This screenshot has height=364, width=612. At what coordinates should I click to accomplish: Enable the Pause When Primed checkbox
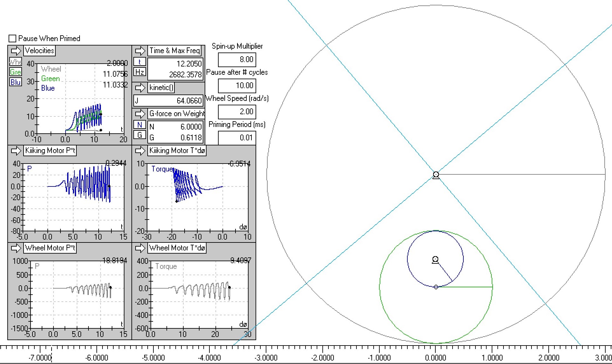pos(12,38)
